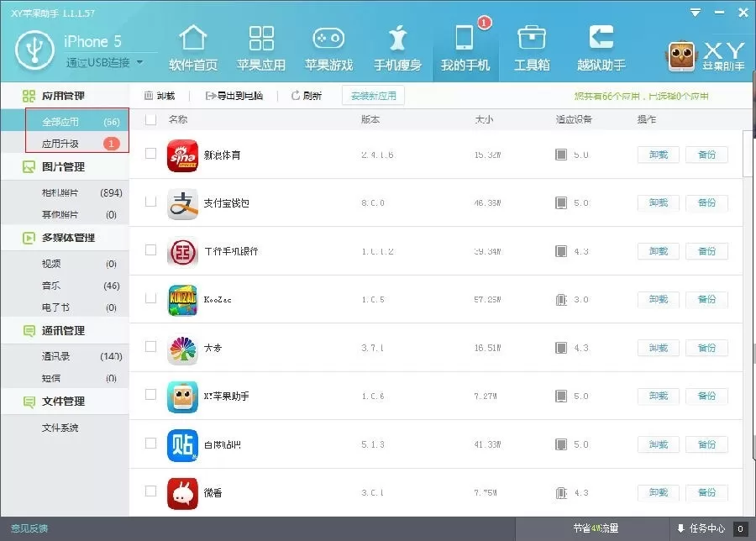The width and height of the screenshot is (756, 541).
Task: Click 卸载 for 百度贴吧
Action: (x=658, y=444)
